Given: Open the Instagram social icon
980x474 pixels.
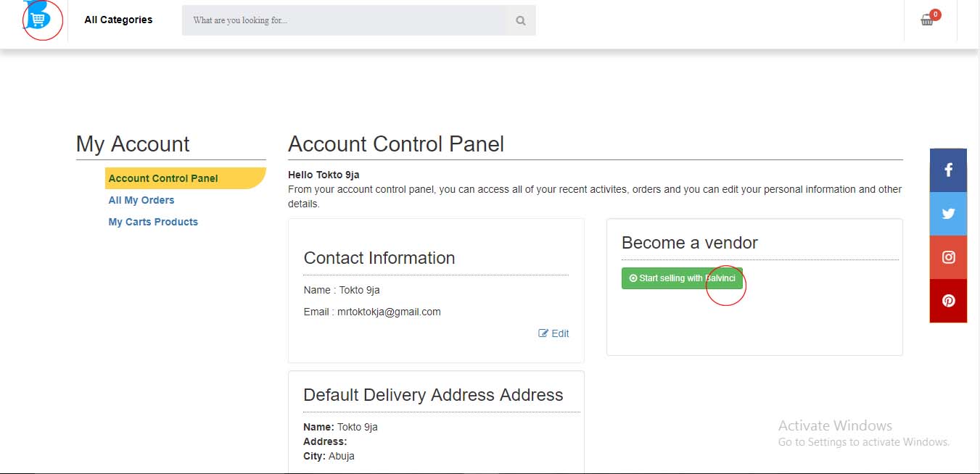Looking at the screenshot, I should click(x=948, y=257).
